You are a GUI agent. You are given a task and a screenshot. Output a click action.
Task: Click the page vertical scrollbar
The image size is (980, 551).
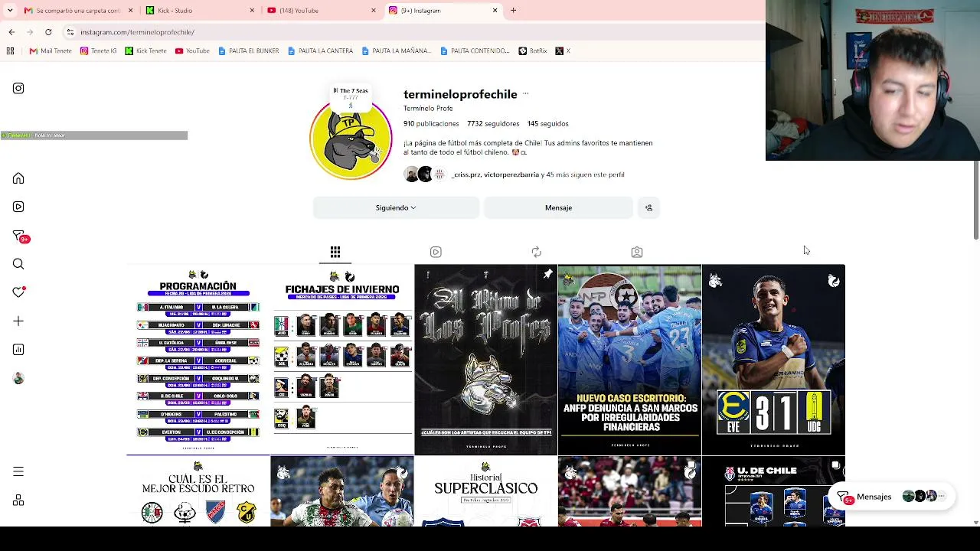point(975,201)
